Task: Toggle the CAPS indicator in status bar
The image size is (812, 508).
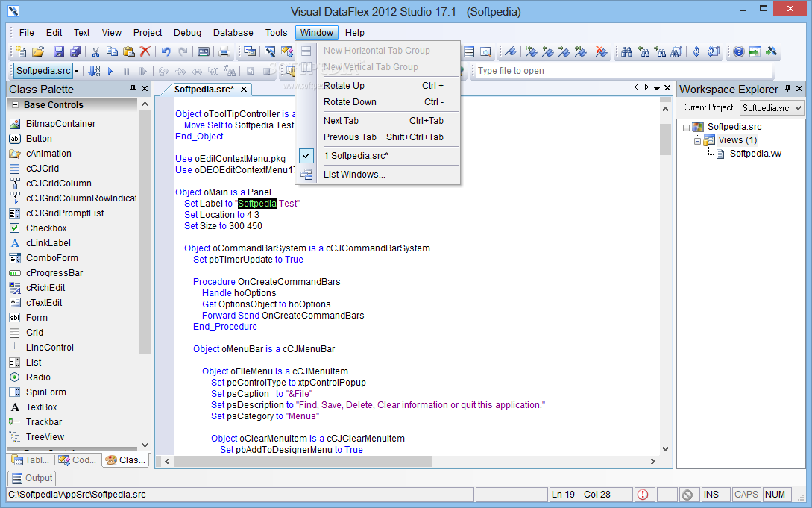Action: (746, 495)
